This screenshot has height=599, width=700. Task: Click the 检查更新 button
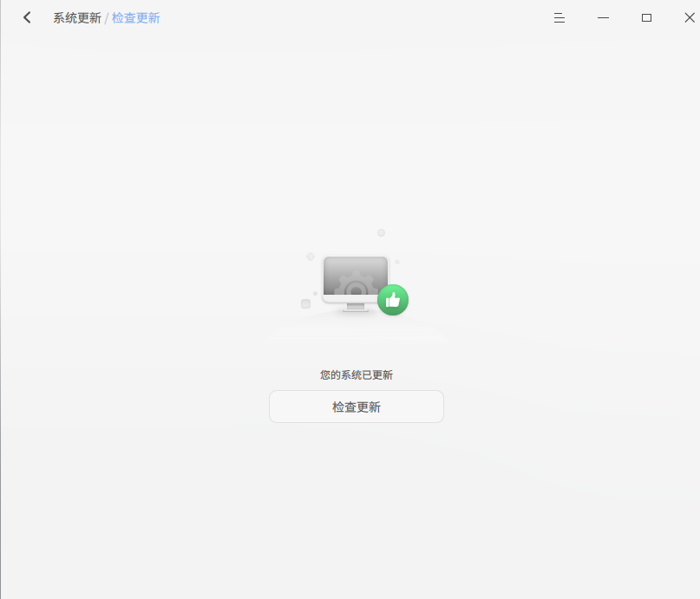coord(357,407)
